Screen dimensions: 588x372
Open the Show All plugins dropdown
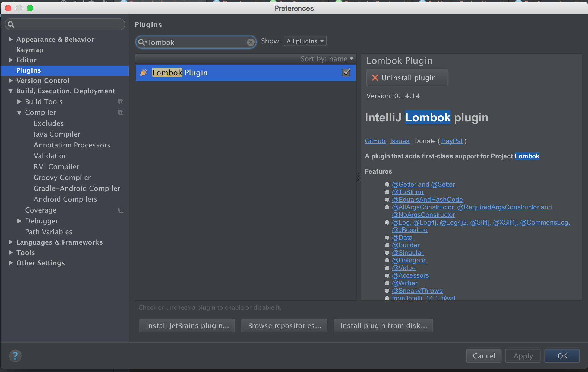(x=305, y=41)
